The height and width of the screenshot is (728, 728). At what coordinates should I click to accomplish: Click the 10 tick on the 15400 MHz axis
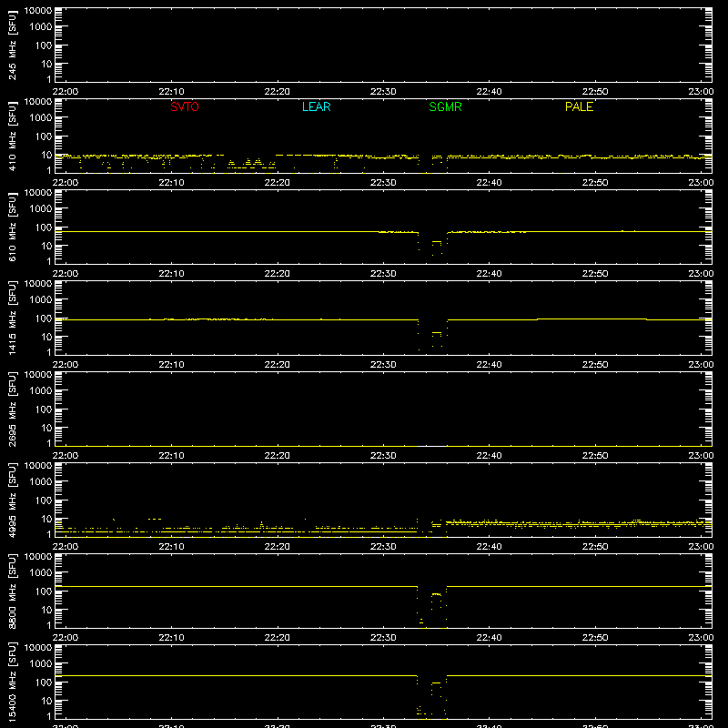[x=46, y=701]
